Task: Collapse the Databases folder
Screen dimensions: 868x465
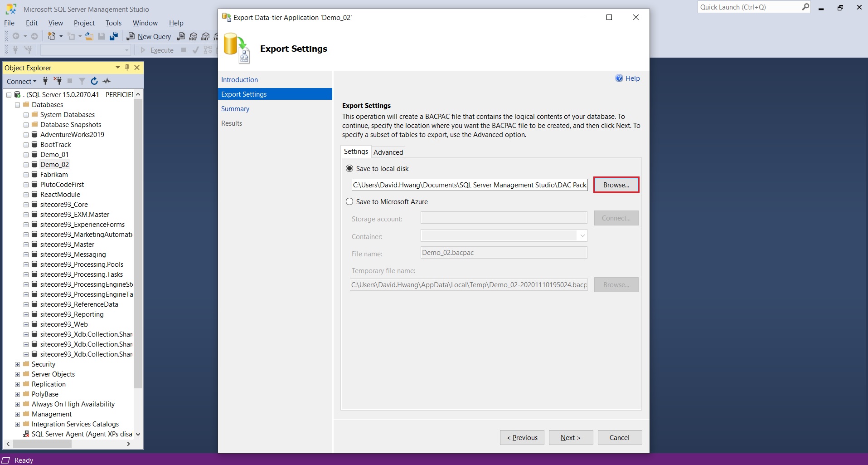Action: pos(17,105)
